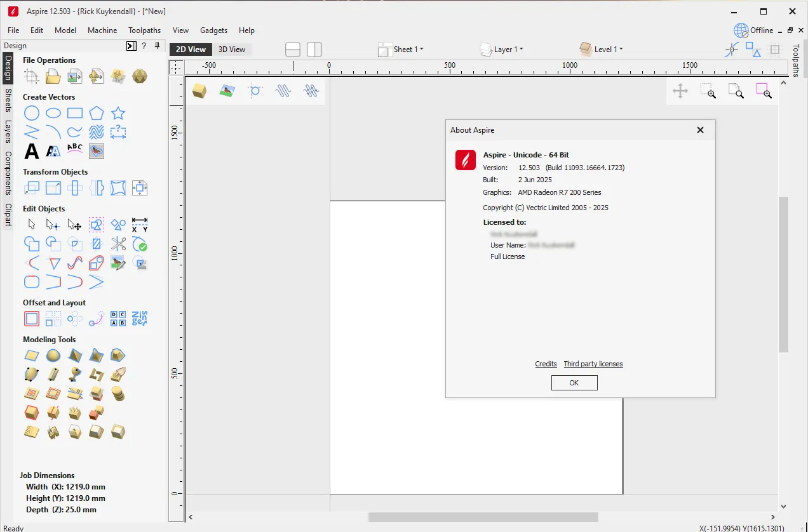Click the horizontal scrollbar thumb below the canvas
This screenshot has width=808, height=532.
483,517
